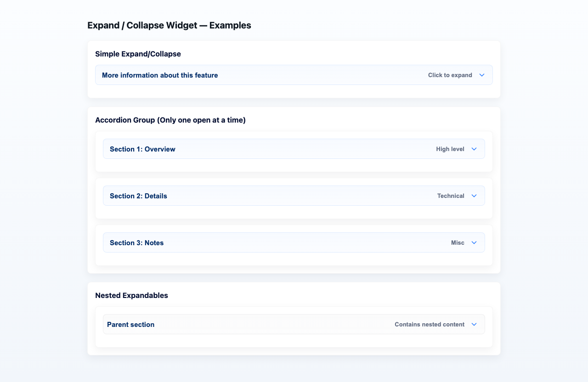Click the High level badge text

pyautogui.click(x=450, y=149)
